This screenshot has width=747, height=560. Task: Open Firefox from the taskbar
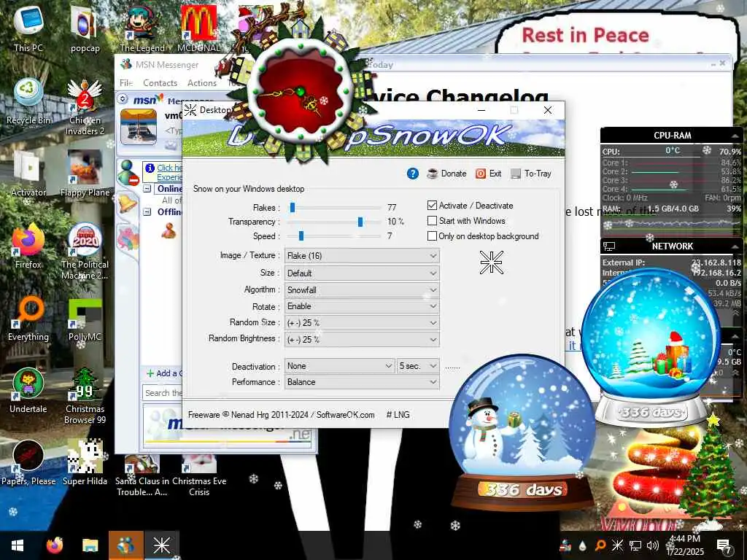pos(55,545)
